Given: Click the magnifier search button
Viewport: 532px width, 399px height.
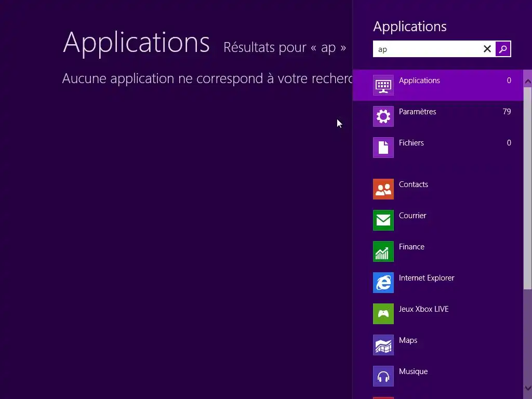Looking at the screenshot, I should (x=503, y=49).
